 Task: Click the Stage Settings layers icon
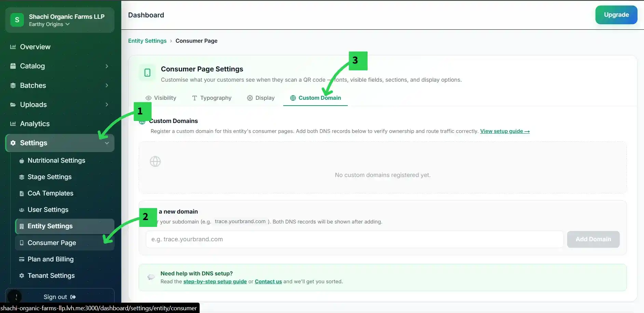point(22,177)
